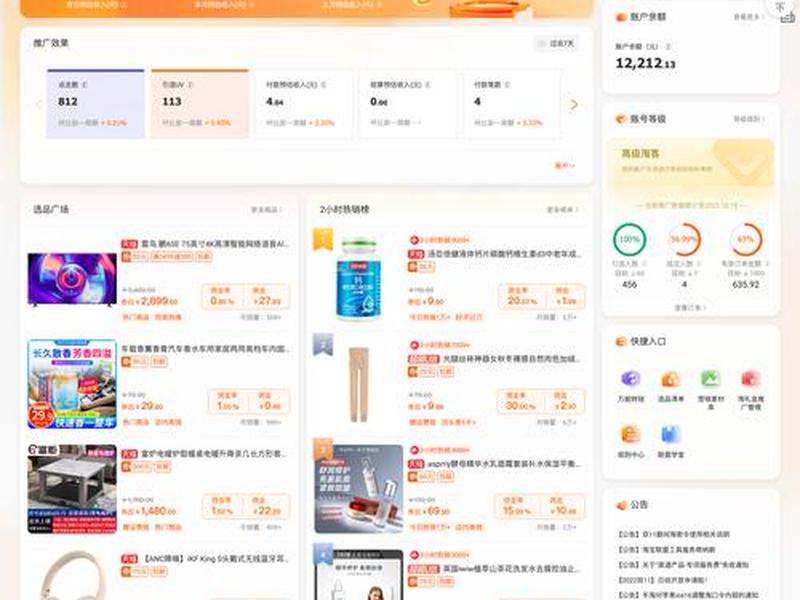The image size is (800, 600).
Task: Click the green 100% progress ring
Action: point(630,239)
